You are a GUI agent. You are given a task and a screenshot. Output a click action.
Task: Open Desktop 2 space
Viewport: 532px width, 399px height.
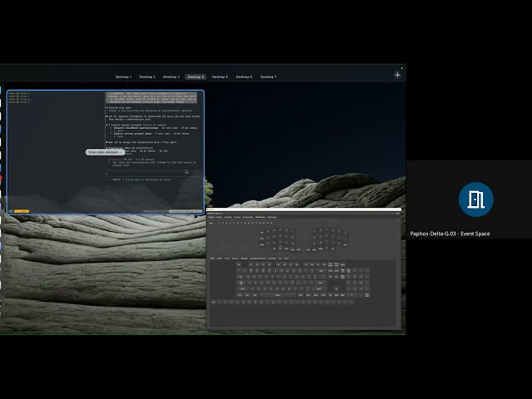(x=147, y=76)
